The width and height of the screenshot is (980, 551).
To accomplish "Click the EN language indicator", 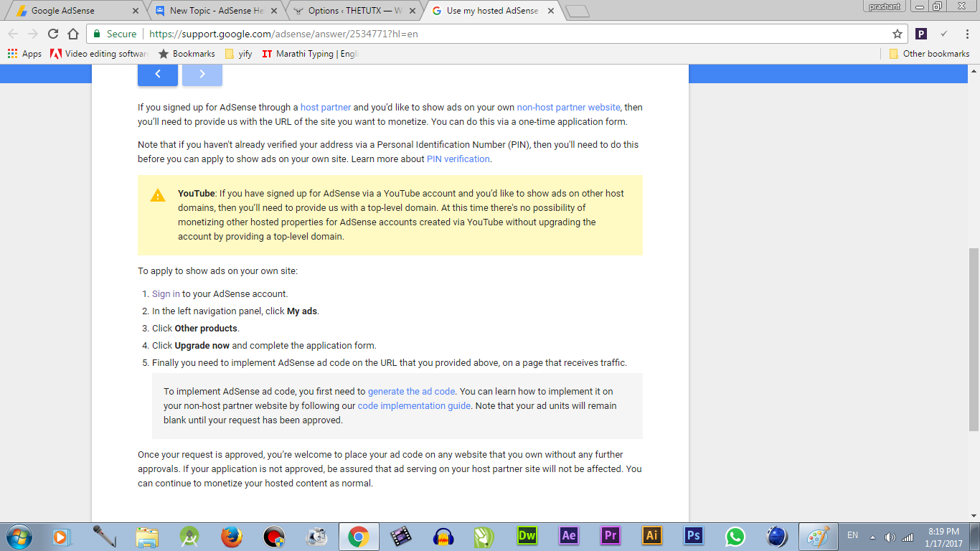I will tap(852, 535).
